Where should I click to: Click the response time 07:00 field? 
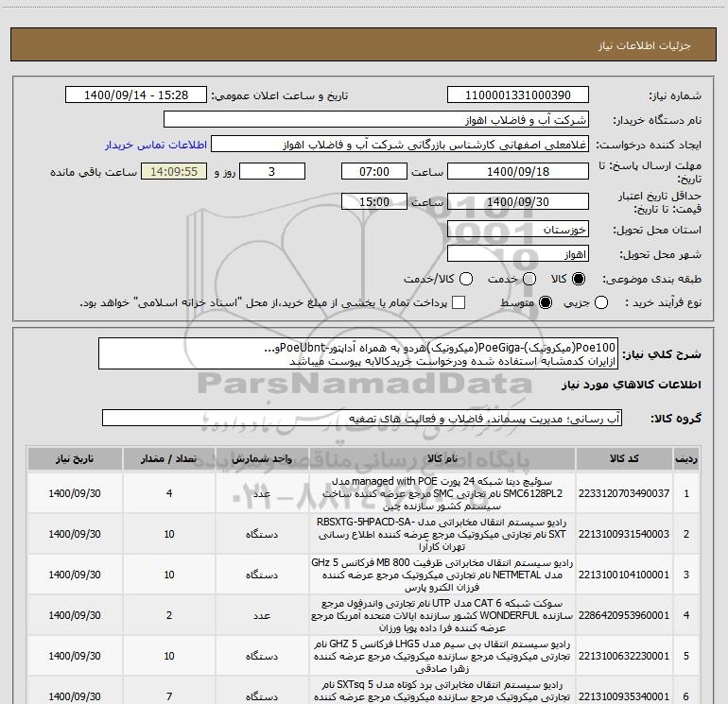click(x=374, y=171)
